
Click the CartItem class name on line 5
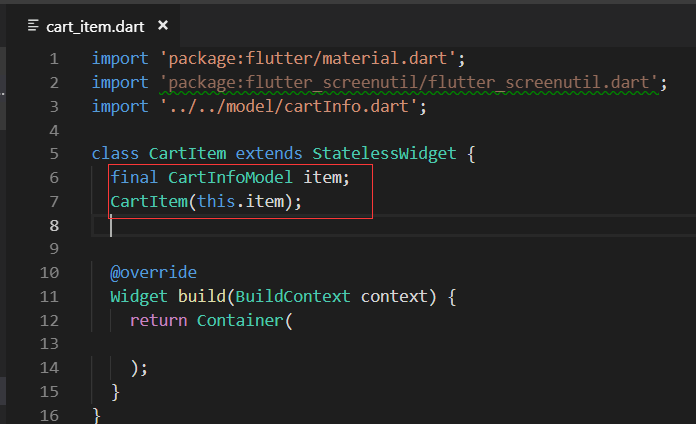tap(187, 154)
